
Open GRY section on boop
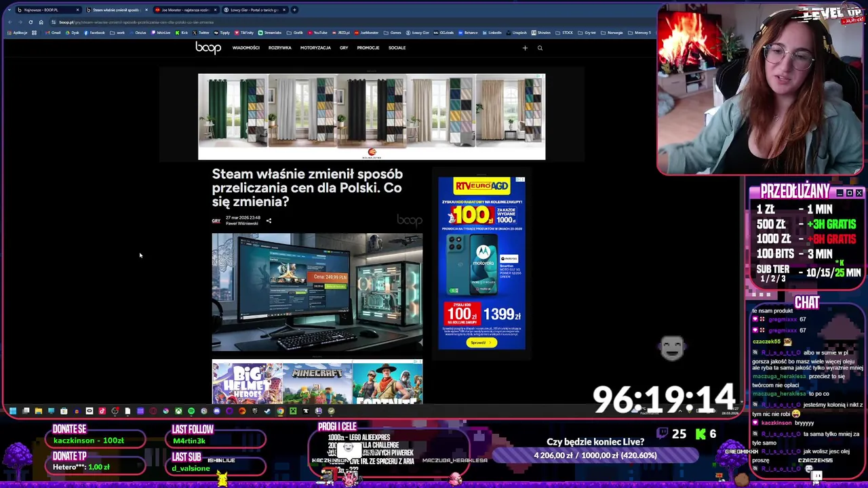click(344, 48)
